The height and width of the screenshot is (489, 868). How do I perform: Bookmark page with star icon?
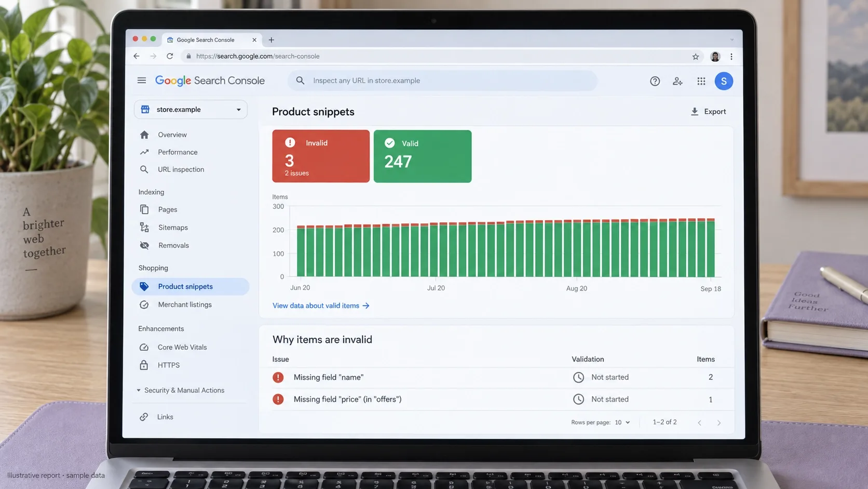click(x=696, y=57)
